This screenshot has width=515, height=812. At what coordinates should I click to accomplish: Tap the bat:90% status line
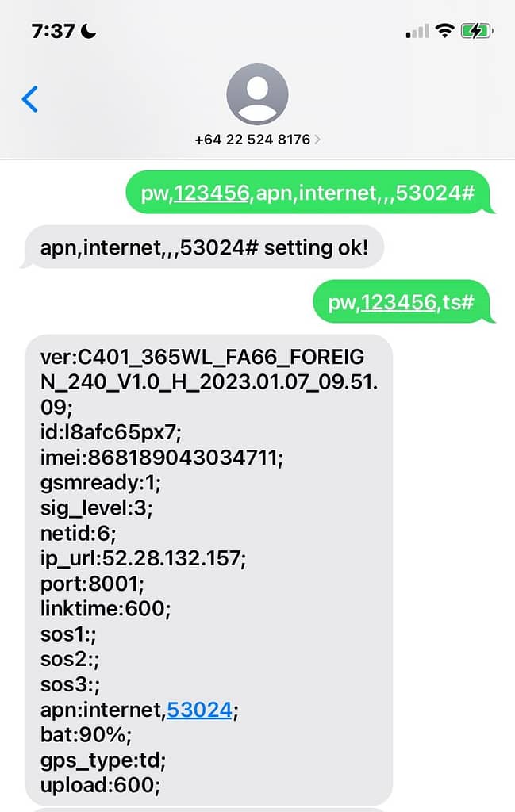(x=86, y=734)
